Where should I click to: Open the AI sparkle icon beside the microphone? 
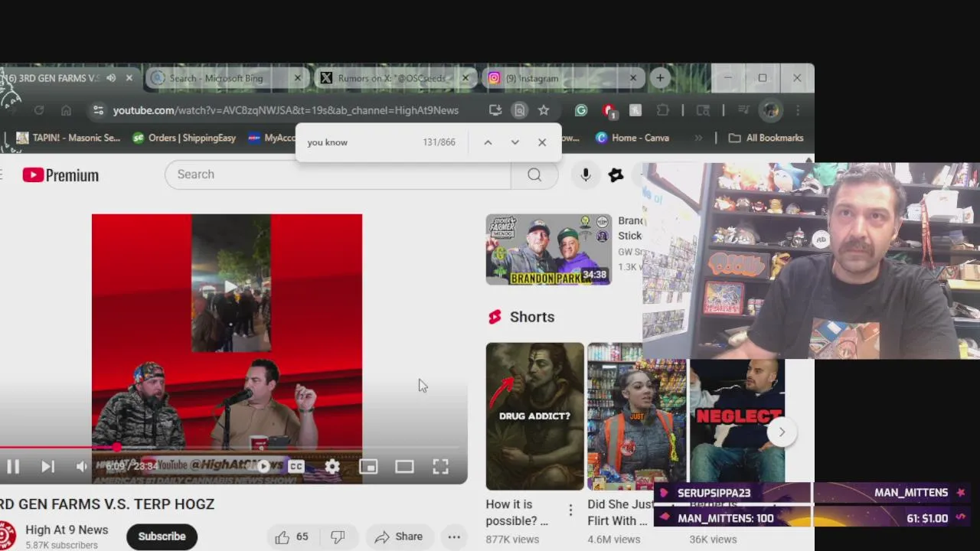pyautogui.click(x=616, y=174)
